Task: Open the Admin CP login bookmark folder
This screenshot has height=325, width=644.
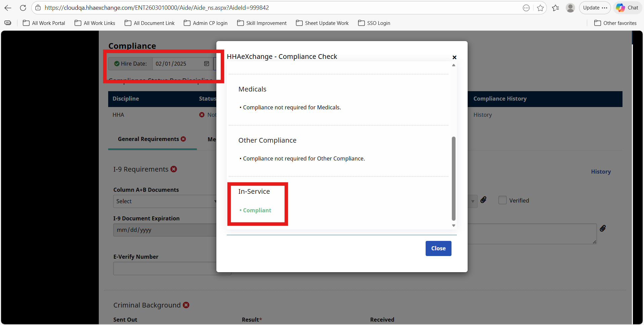Action: [206, 23]
